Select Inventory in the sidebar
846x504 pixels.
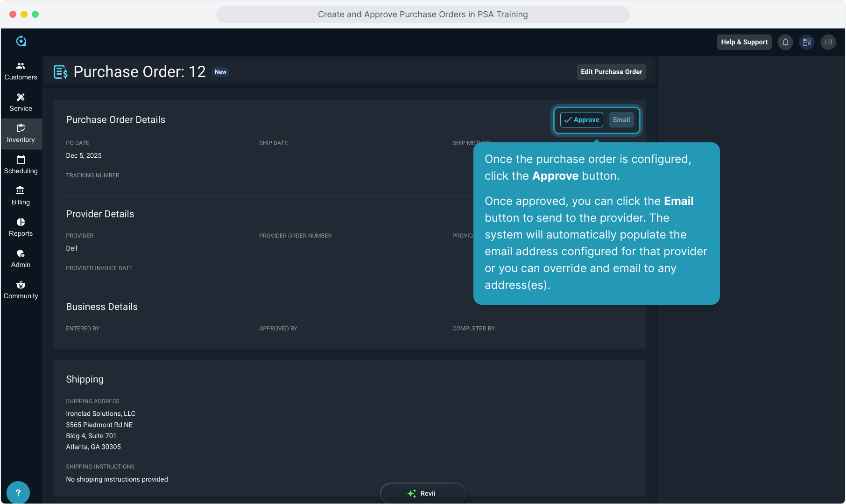coord(21,133)
